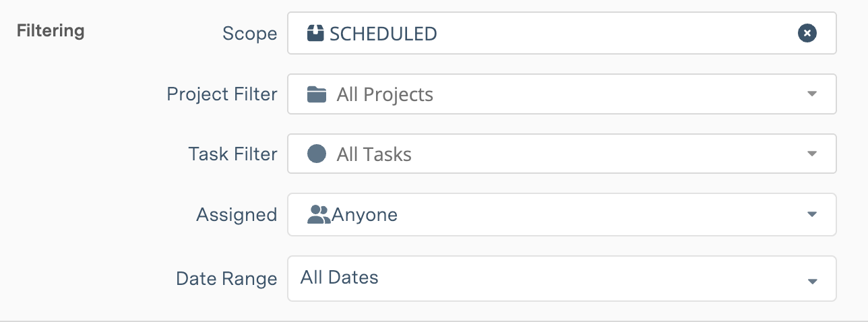The width and height of the screenshot is (868, 322).
Task: Open the Date Range dropdown arrow
Action: pyautogui.click(x=812, y=281)
